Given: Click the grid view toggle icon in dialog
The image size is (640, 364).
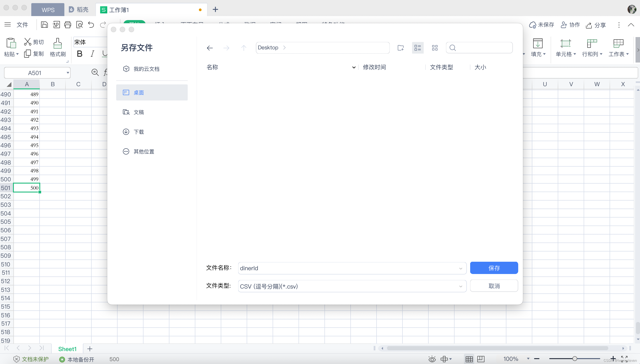Looking at the screenshot, I should pyautogui.click(x=434, y=47).
